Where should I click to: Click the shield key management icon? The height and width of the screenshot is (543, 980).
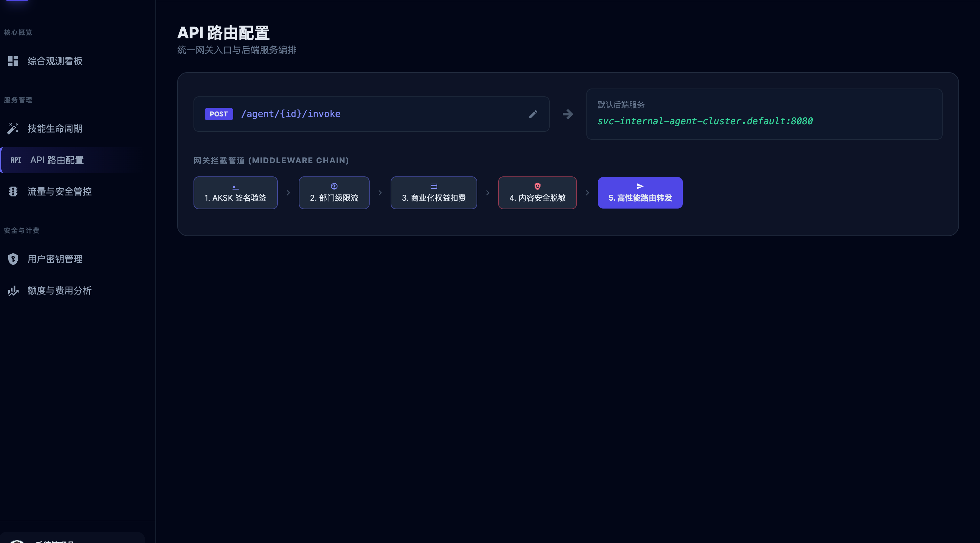pyautogui.click(x=13, y=259)
